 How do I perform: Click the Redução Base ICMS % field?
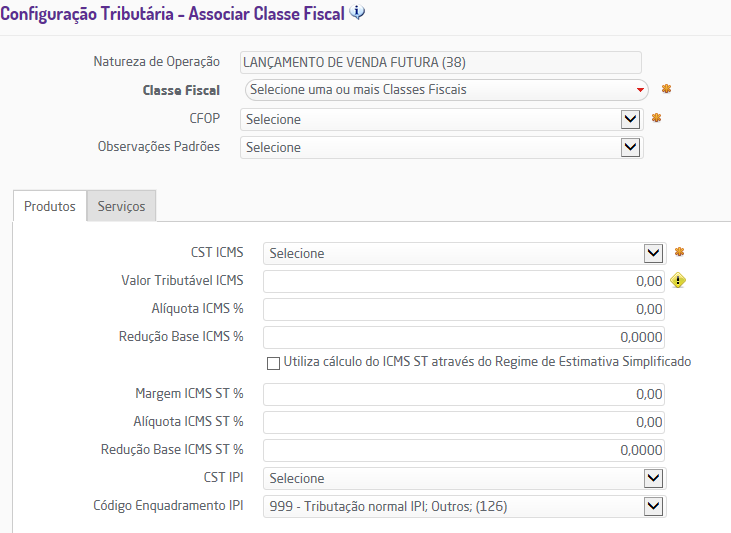click(x=464, y=337)
